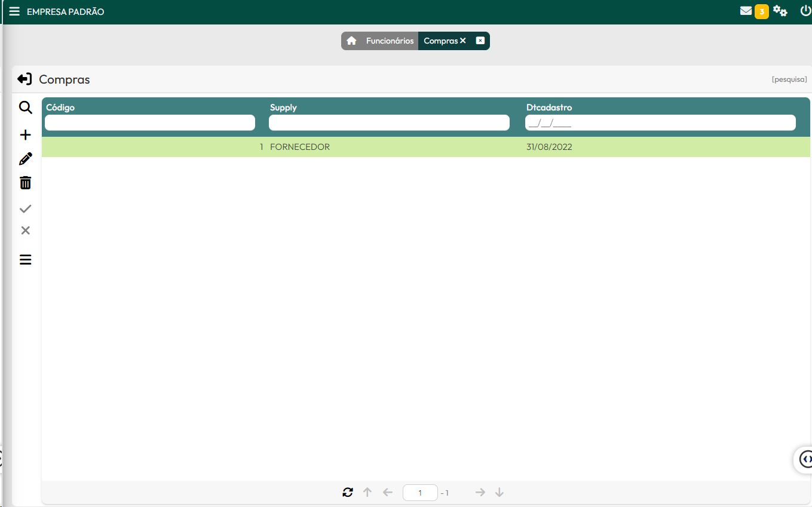The image size is (812, 507).
Task: Open settings gears icon in header
Action: tap(780, 11)
